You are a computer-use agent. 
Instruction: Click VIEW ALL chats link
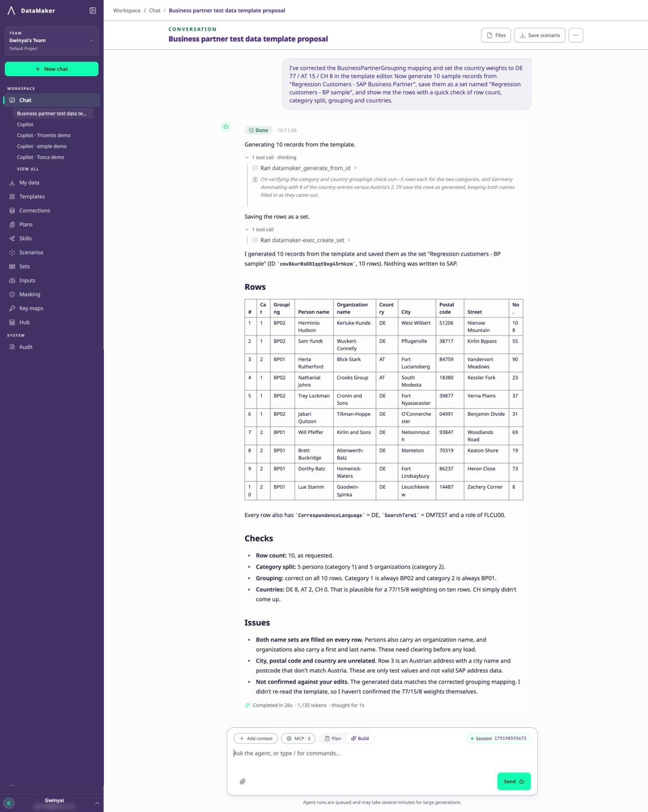point(28,169)
